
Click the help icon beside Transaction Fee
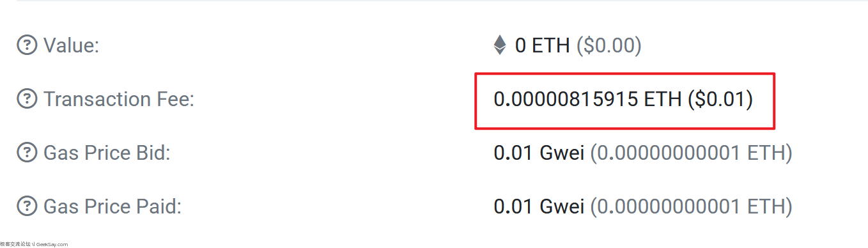pos(27,100)
